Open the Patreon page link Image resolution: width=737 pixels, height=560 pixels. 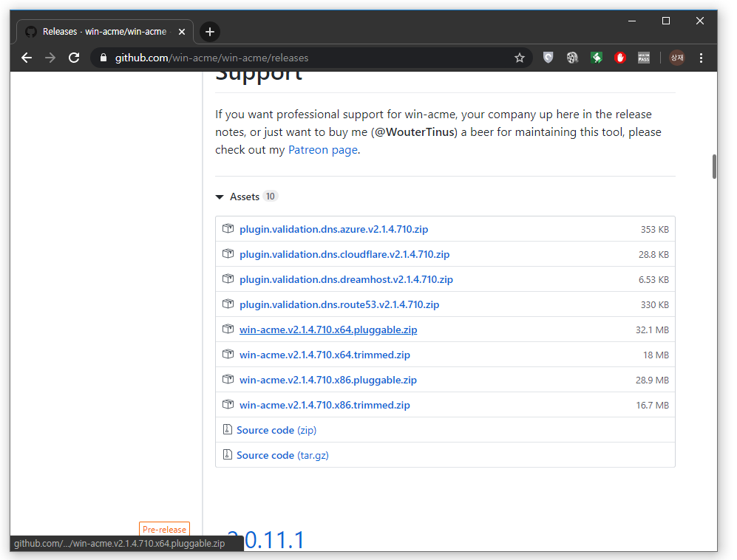pos(323,150)
